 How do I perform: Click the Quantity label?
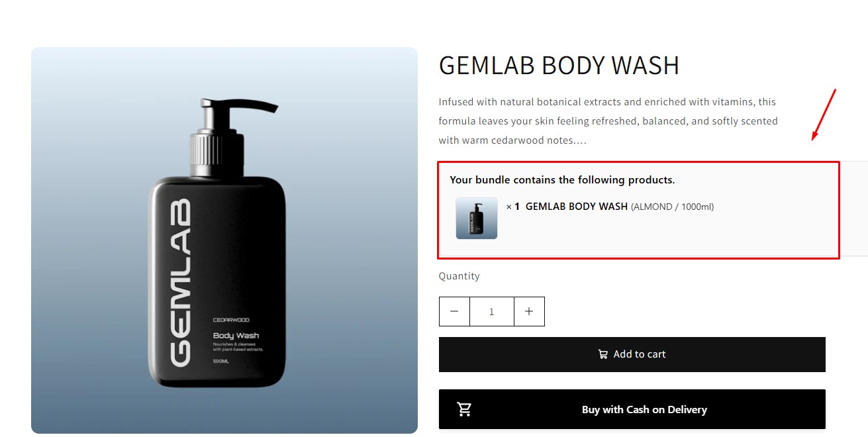pyautogui.click(x=459, y=276)
